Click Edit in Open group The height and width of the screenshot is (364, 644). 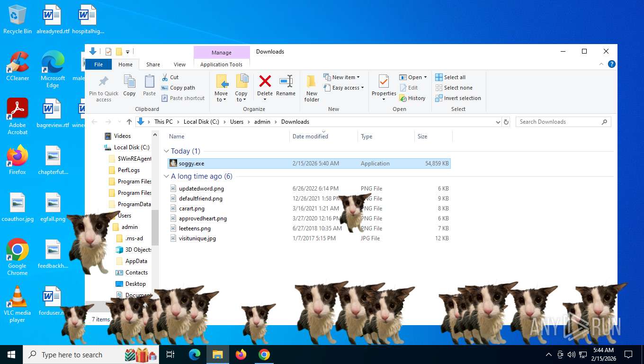pos(409,88)
